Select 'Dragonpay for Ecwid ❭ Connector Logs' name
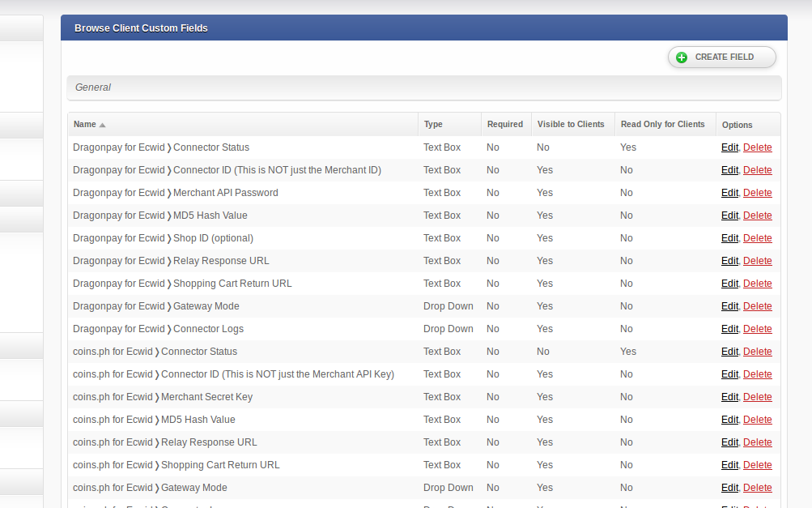The height and width of the screenshot is (508, 812). (x=158, y=329)
